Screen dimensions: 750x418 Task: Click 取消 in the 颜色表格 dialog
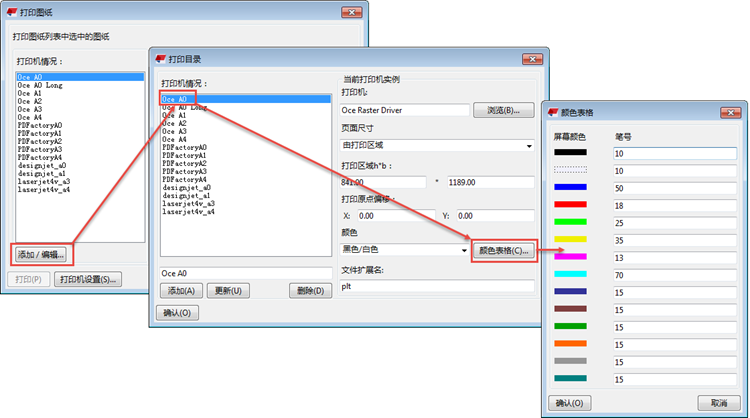point(719,403)
